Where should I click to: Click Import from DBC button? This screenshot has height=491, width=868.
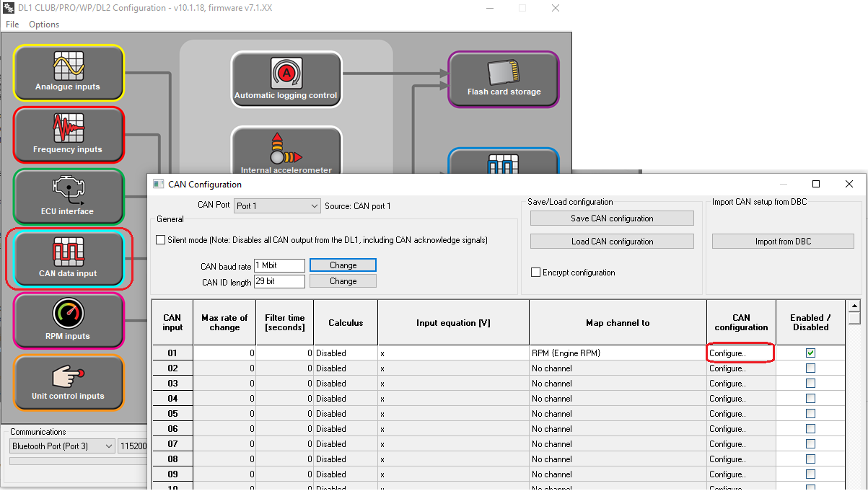[x=783, y=242]
